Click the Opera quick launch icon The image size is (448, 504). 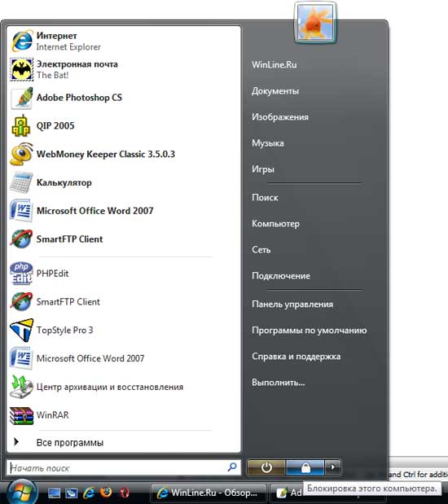click(125, 493)
